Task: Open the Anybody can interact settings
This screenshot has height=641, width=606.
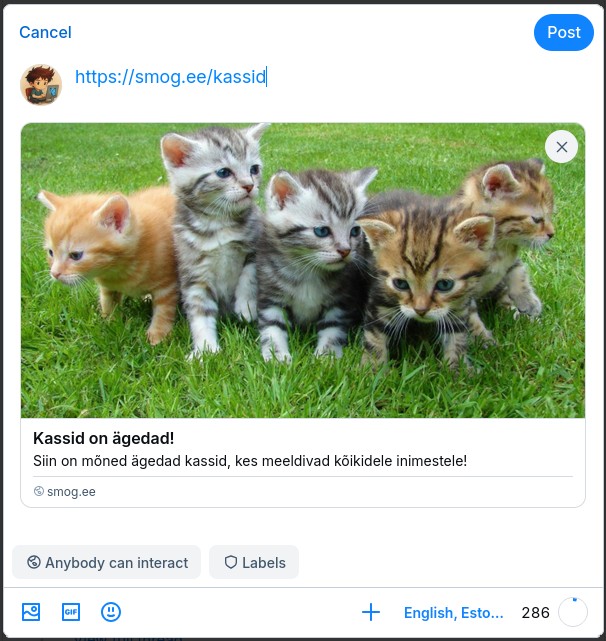Action: [x=107, y=563]
